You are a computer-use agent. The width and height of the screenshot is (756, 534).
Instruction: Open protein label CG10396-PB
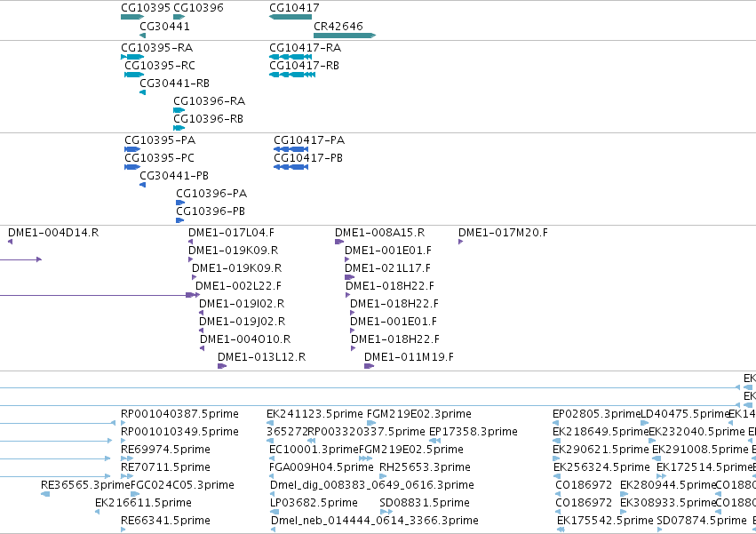211,211
